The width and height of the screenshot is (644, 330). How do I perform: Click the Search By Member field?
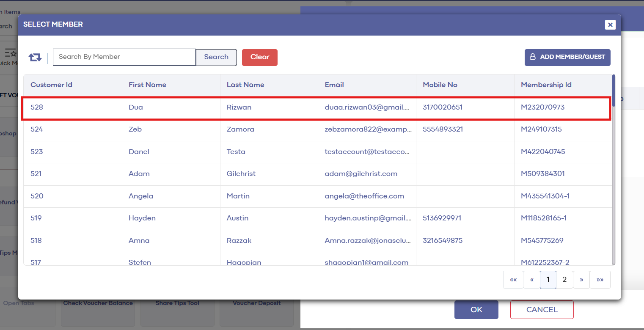124,57
